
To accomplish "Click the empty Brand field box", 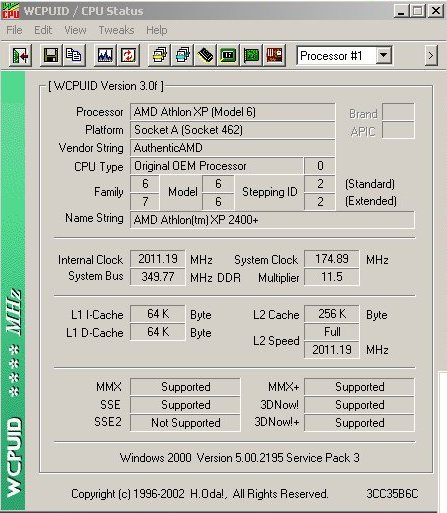I will pyautogui.click(x=398, y=112).
